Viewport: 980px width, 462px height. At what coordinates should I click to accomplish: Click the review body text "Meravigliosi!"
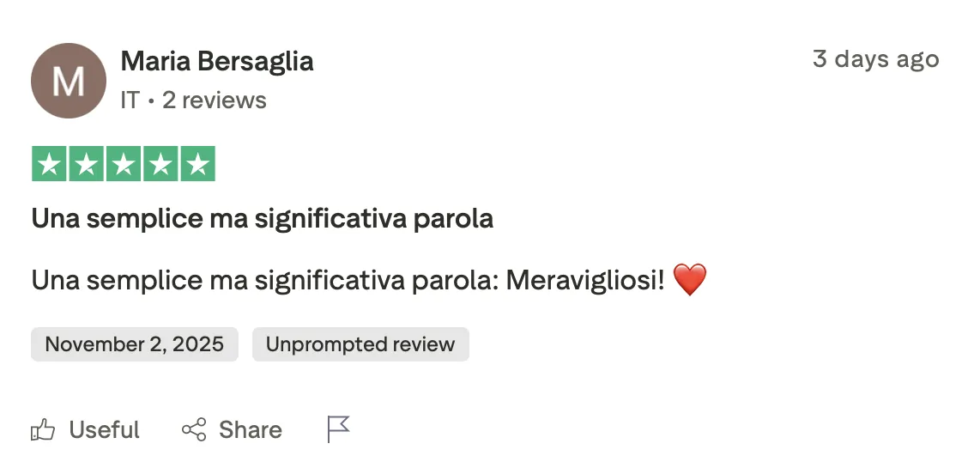coord(585,280)
